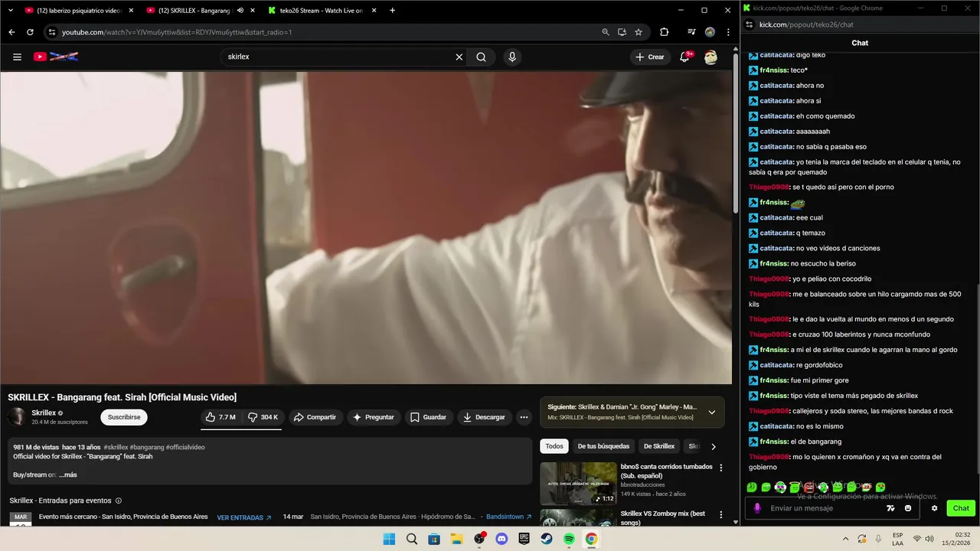Select the 'De tus búsquedas' filter chip
Image resolution: width=980 pixels, height=551 pixels.
click(603, 446)
